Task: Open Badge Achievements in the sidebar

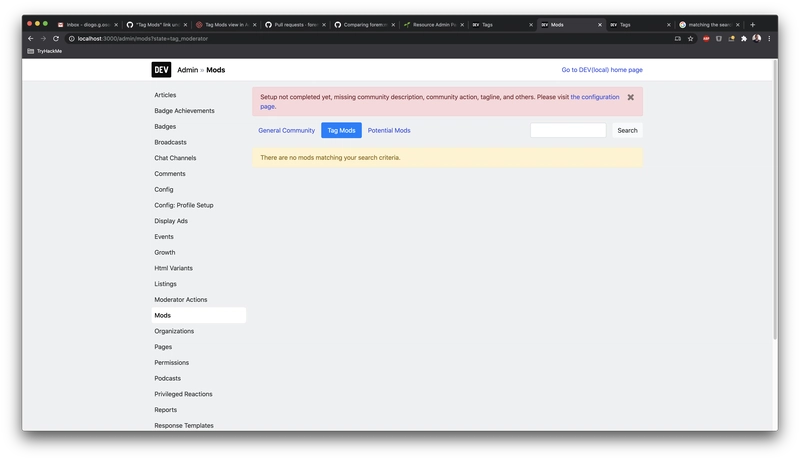Action: (184, 111)
